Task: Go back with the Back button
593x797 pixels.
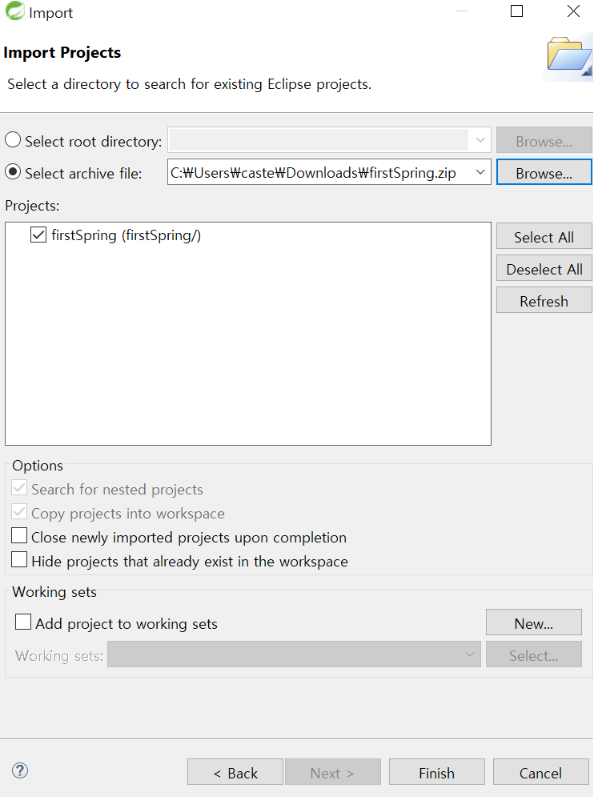Action: [235, 772]
